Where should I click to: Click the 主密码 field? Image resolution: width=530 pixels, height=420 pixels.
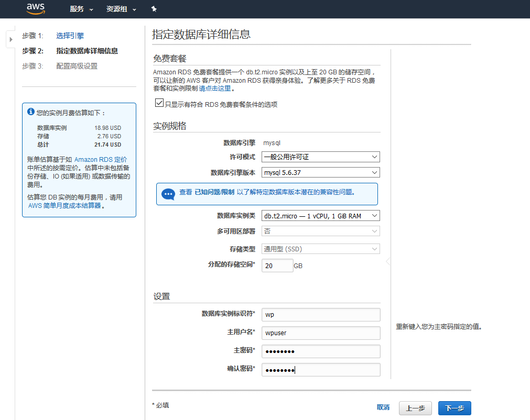point(321,351)
